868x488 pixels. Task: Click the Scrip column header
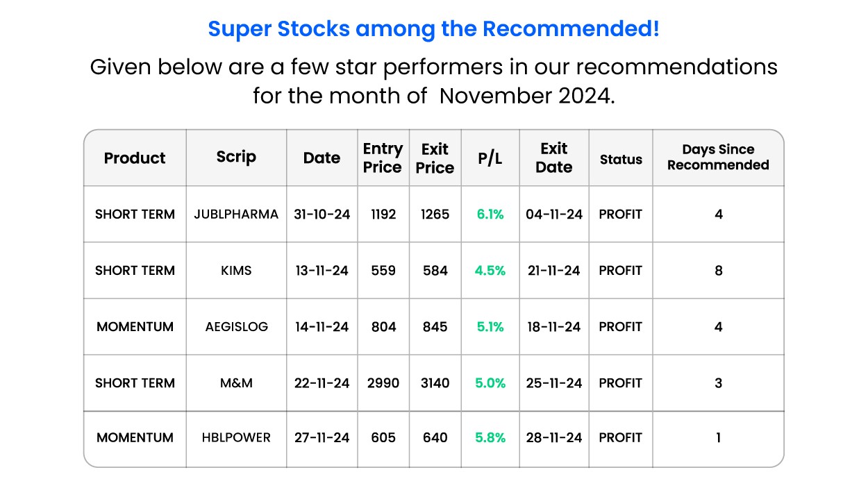pyautogui.click(x=236, y=157)
